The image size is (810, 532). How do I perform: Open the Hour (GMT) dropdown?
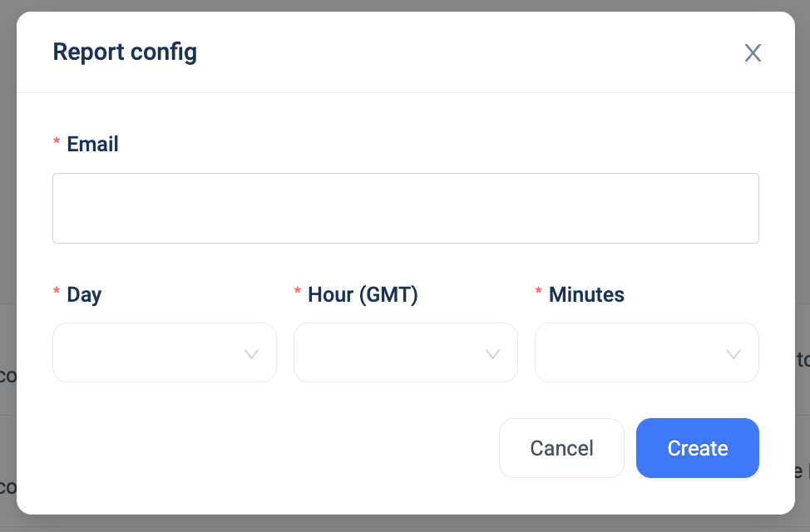click(x=406, y=352)
